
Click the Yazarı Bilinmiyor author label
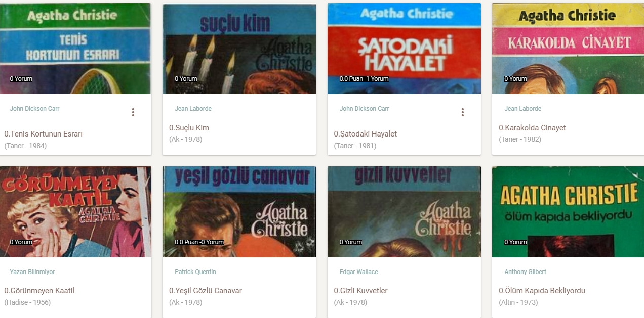pos(32,272)
